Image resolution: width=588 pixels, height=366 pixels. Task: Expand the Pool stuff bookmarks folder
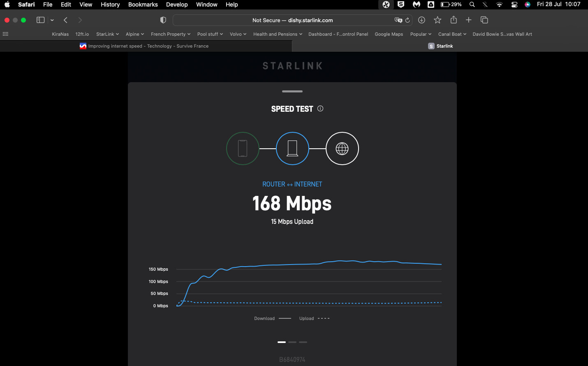coord(210,34)
